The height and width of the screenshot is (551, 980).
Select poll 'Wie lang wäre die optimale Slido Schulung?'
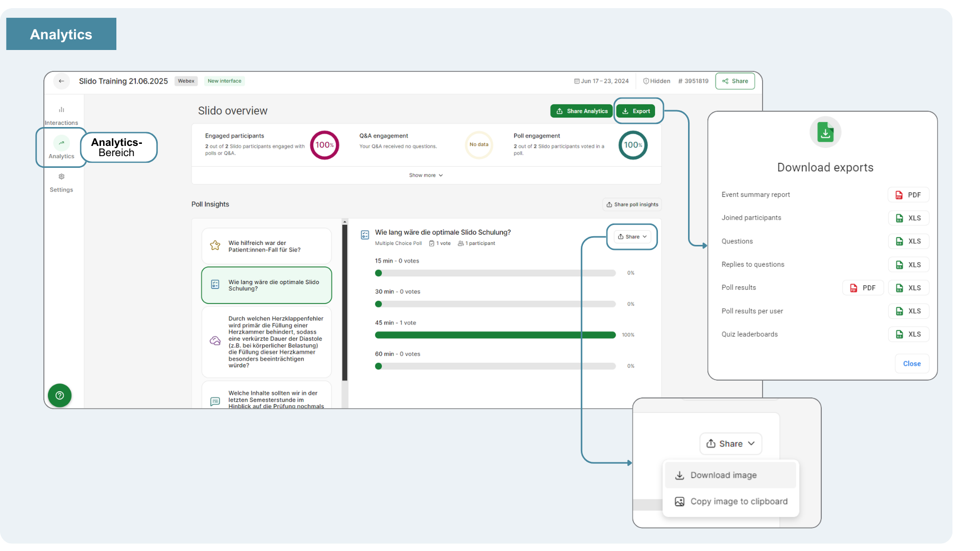[266, 285]
